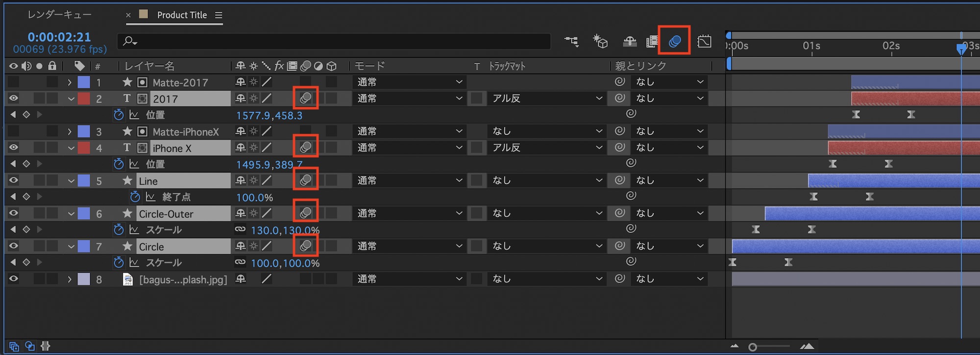The height and width of the screenshot is (355, 980).
Task: Toggle stopwatch for Line 終了点 property
Action: pyautogui.click(x=135, y=197)
